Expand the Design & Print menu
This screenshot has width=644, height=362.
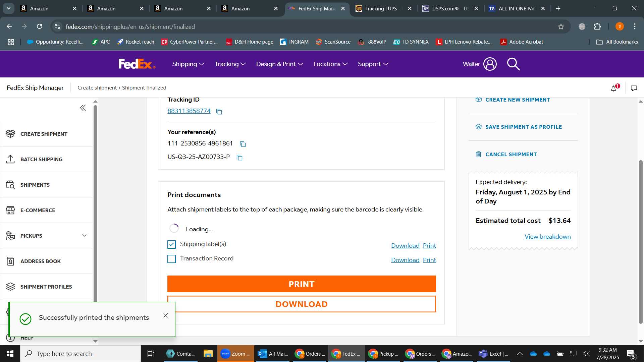click(279, 64)
